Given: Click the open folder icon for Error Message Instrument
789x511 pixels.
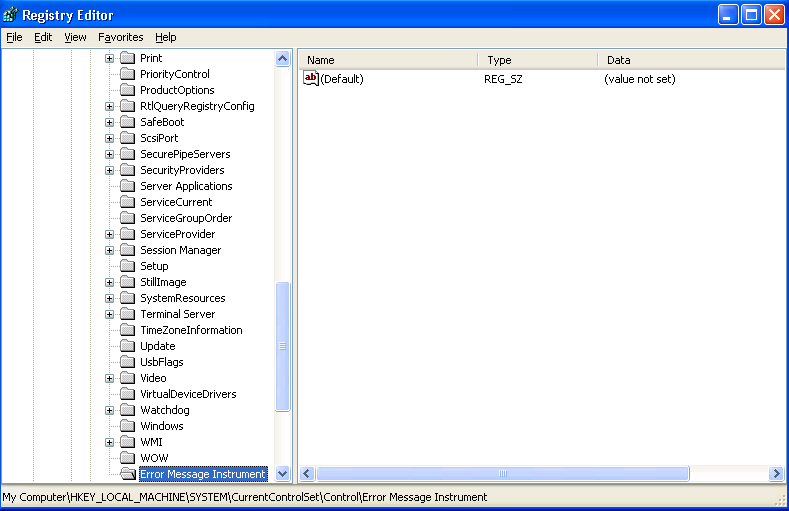Looking at the screenshot, I should pyautogui.click(x=127, y=474).
